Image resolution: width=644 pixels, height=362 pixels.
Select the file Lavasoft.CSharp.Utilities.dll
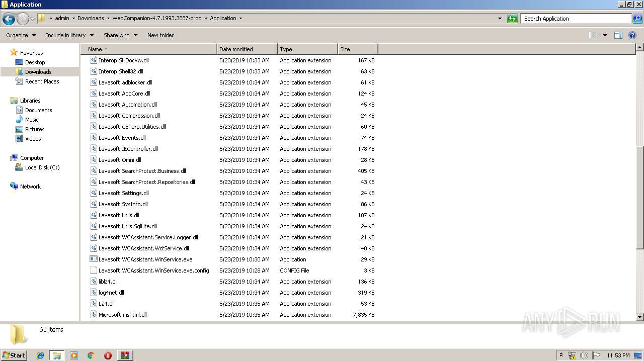(132, 127)
